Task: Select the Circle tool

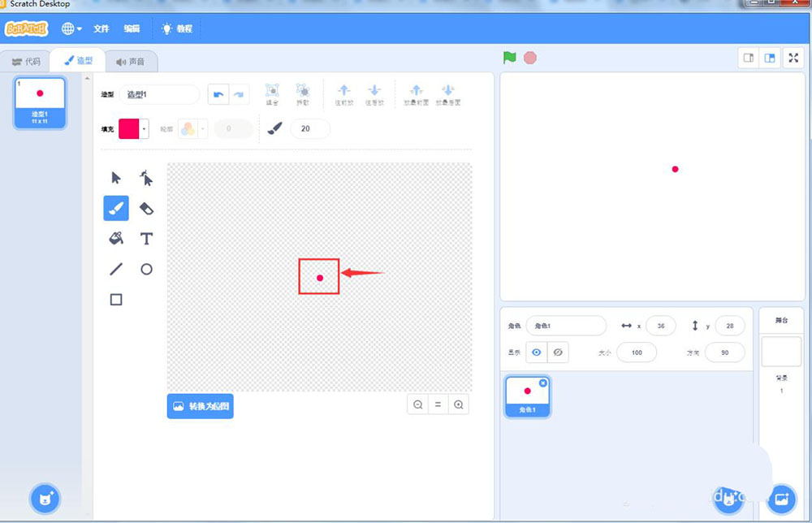Action: [x=146, y=269]
